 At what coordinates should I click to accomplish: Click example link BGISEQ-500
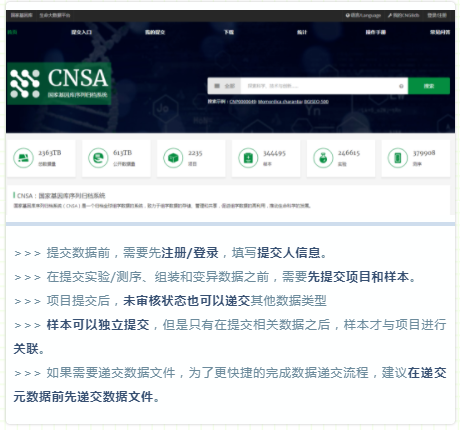pyautogui.click(x=316, y=102)
